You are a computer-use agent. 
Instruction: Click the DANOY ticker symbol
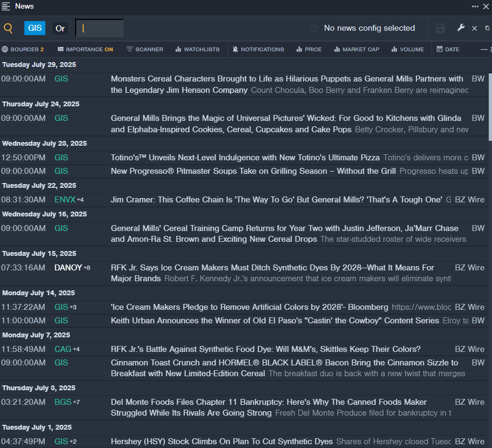[x=68, y=268]
